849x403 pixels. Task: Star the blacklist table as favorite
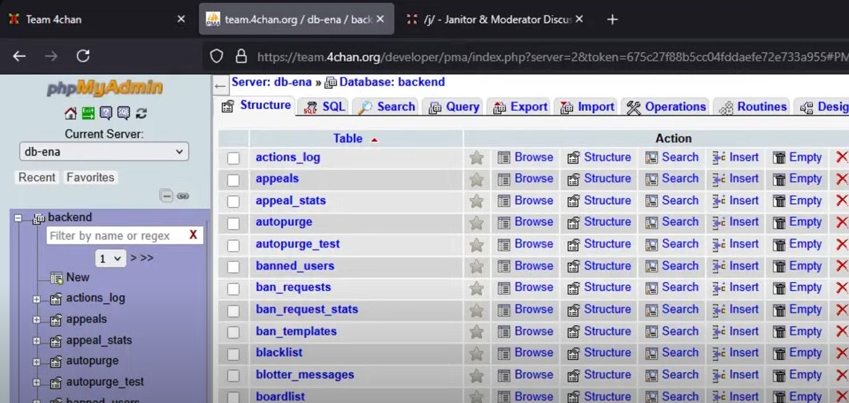pyautogui.click(x=476, y=354)
